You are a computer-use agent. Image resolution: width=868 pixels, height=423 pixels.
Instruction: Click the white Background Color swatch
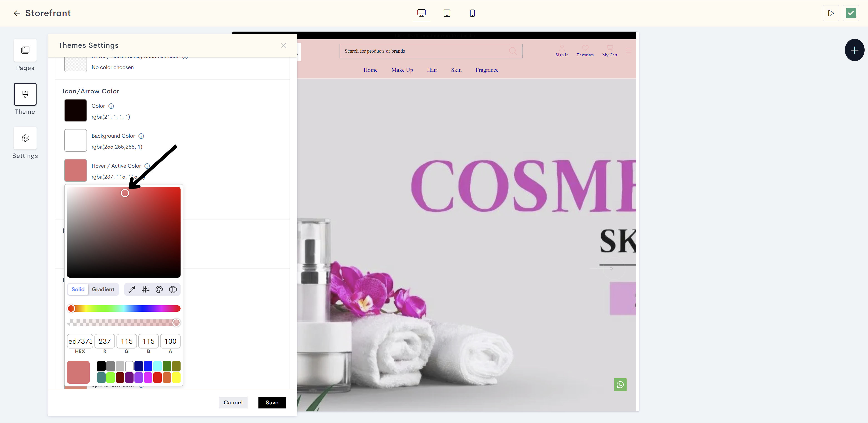point(75,141)
